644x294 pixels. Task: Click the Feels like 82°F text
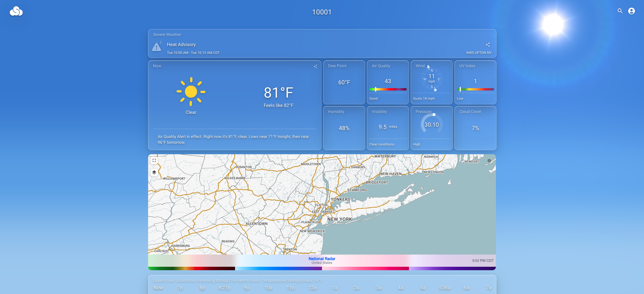[x=278, y=106]
